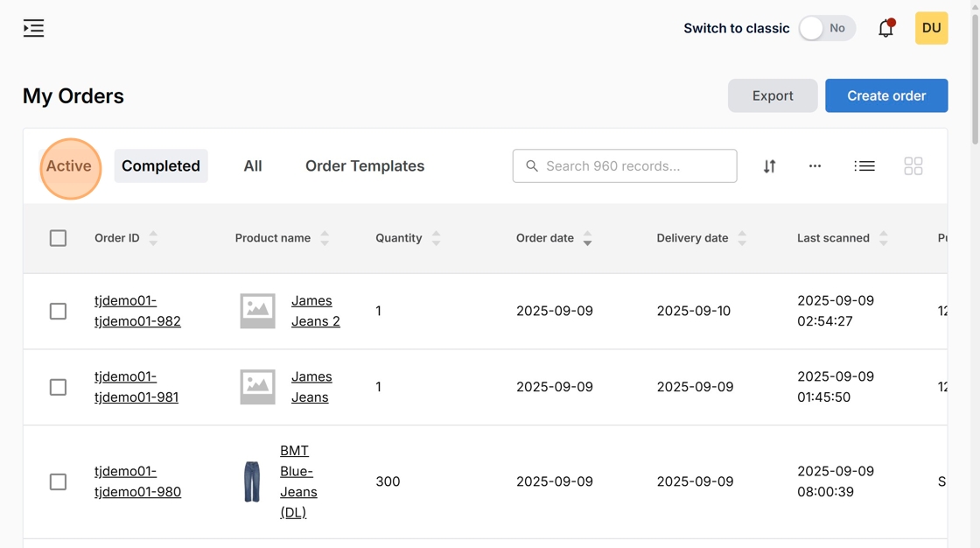Viewport: 980px width, 548px height.
Task: Click quantity value 300
Action: [388, 481]
